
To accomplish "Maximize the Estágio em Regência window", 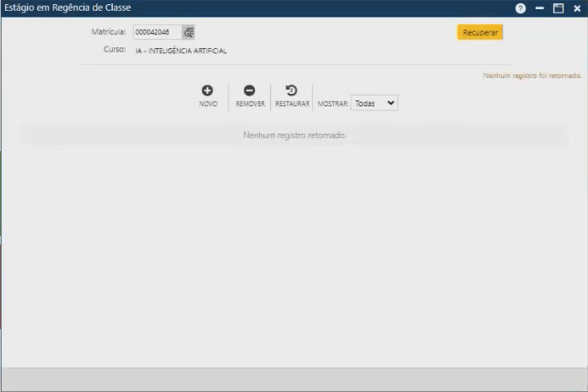I will (x=558, y=8).
